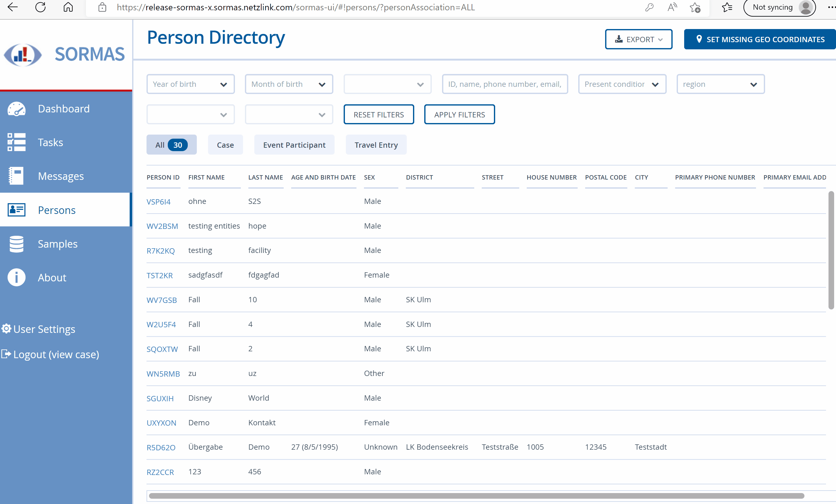Image resolution: width=836 pixels, height=504 pixels.
Task: Open person link R5D62O
Action: pyautogui.click(x=161, y=447)
